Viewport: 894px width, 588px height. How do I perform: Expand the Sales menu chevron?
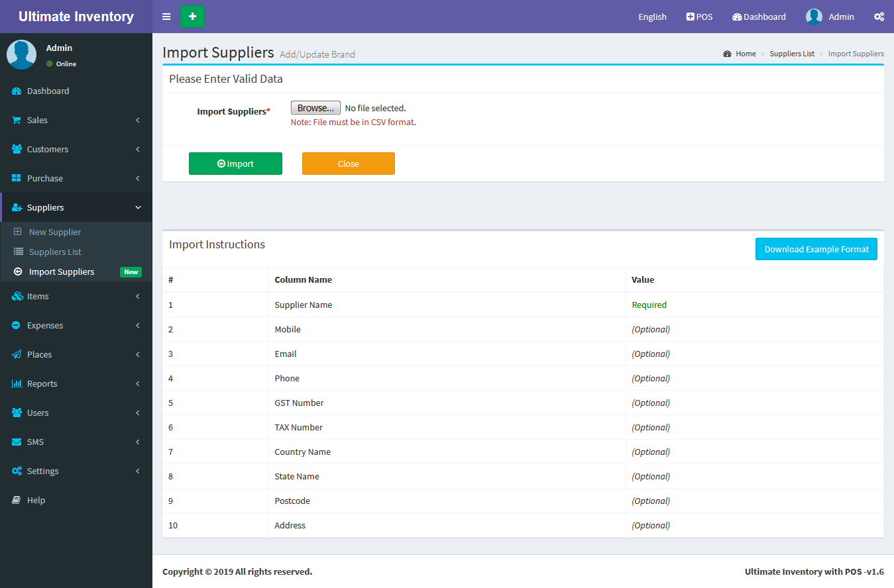(x=138, y=121)
